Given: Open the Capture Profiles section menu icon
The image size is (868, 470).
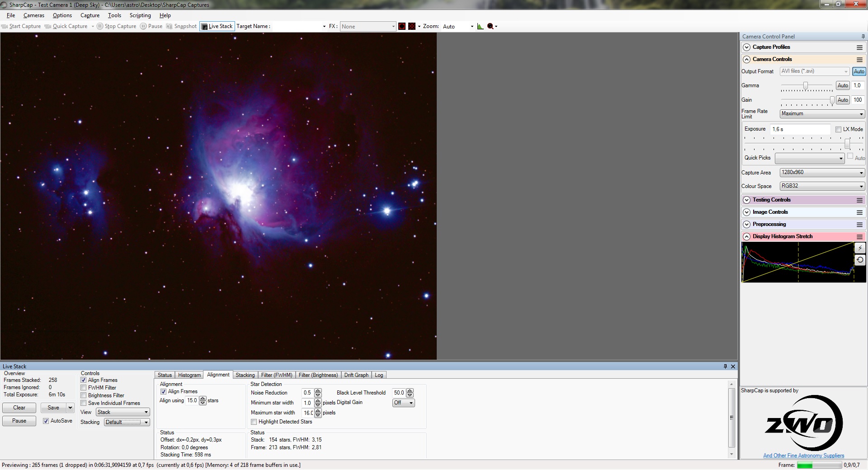Looking at the screenshot, I should pyautogui.click(x=859, y=47).
